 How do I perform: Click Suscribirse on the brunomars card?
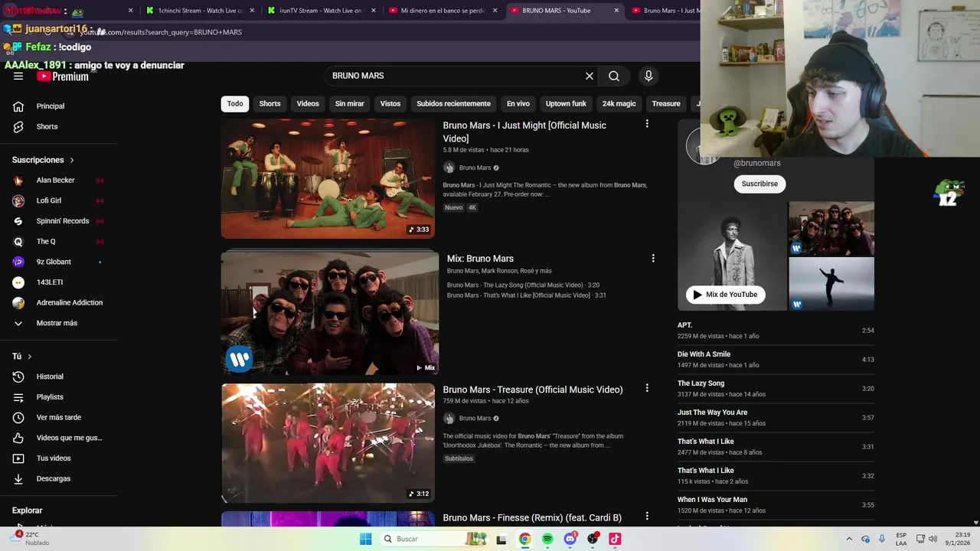(x=759, y=184)
